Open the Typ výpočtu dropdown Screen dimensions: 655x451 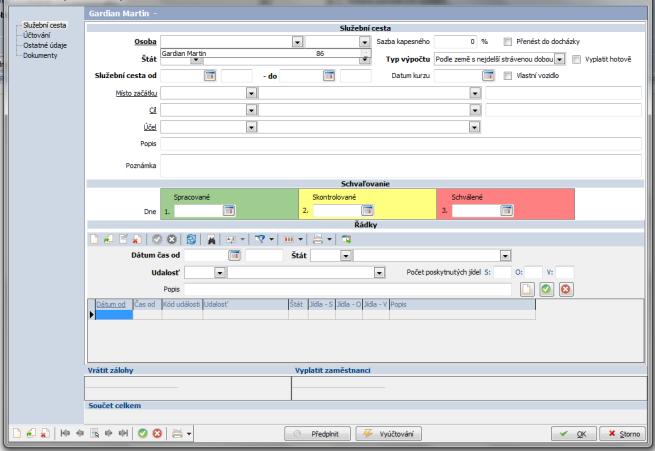pyautogui.click(x=560, y=59)
